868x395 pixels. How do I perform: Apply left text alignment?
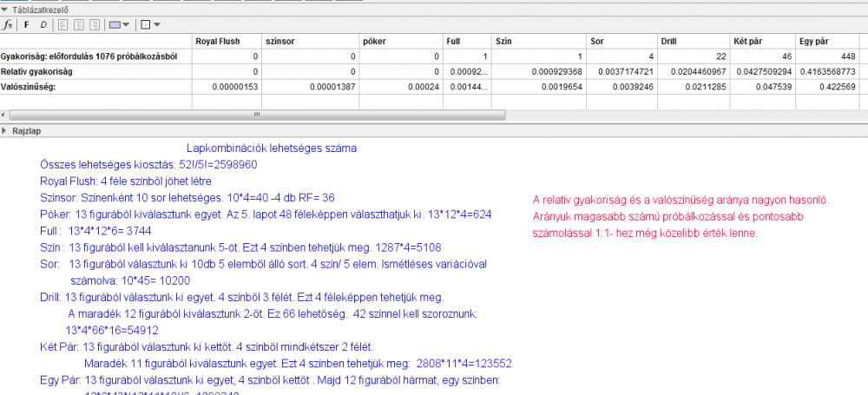[x=64, y=25]
